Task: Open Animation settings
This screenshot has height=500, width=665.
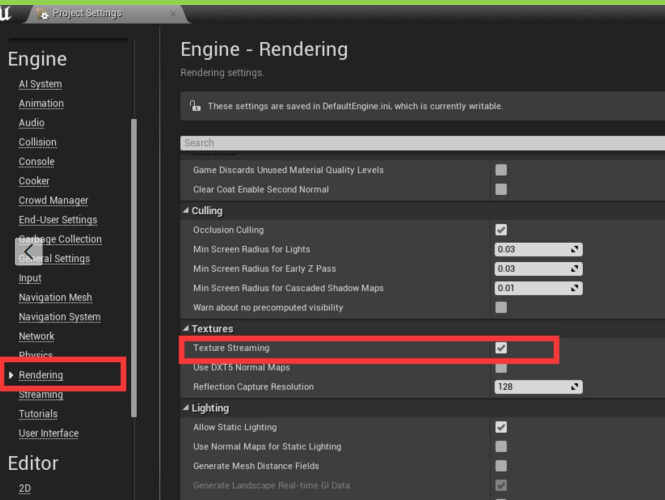Action: pyautogui.click(x=41, y=103)
